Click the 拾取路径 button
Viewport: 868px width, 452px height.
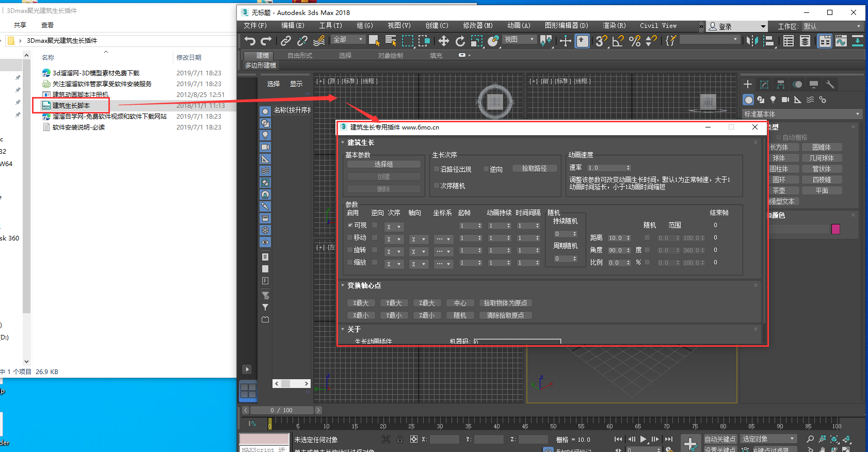click(535, 169)
